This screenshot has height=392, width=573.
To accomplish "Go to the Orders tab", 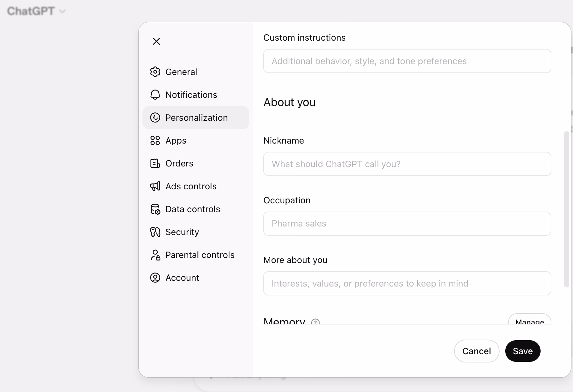I will (196, 163).
